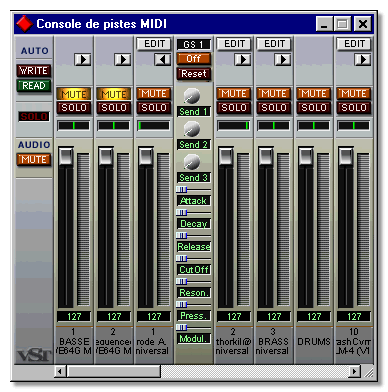This screenshot has height=392, width=388.
Task: Enable automation READ mode
Action: [x=34, y=86]
